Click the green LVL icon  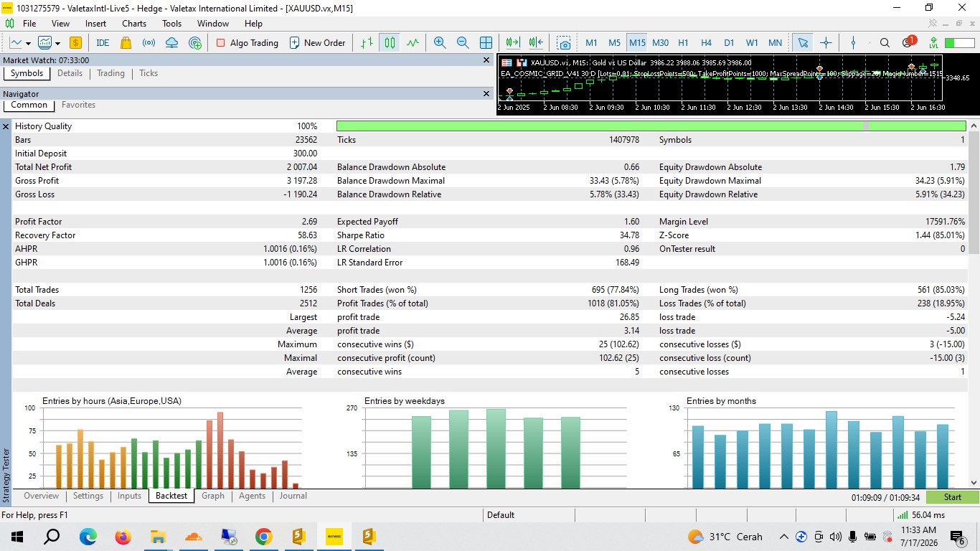click(x=933, y=42)
